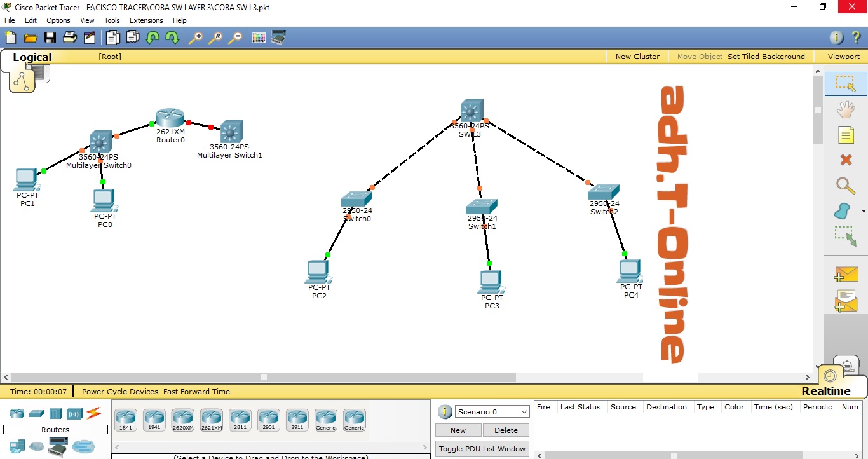The image size is (868, 459).
Task: Open the Tools menu
Action: tap(112, 20)
